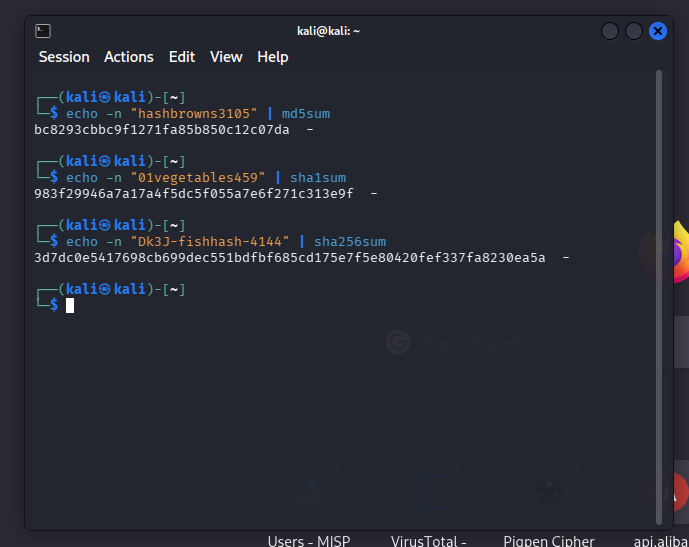Click the terminal icon in title bar
The width and height of the screenshot is (689, 547).
pos(43,31)
